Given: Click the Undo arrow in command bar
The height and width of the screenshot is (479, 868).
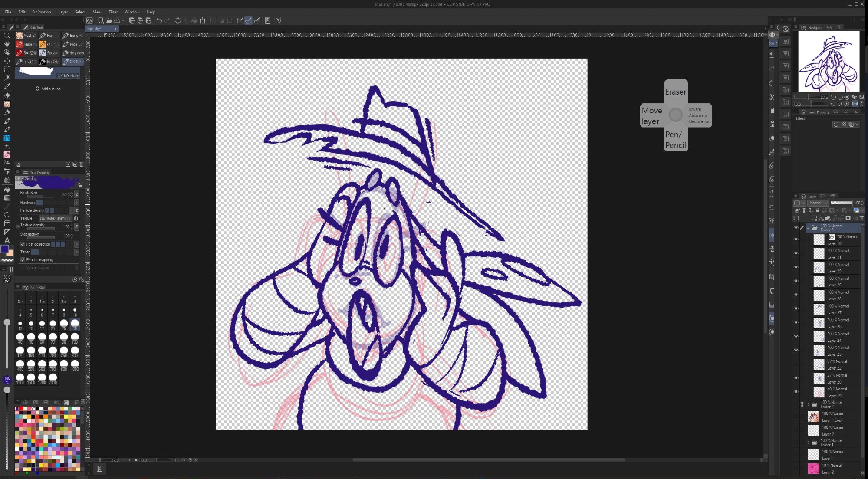Looking at the screenshot, I should tap(159, 20).
